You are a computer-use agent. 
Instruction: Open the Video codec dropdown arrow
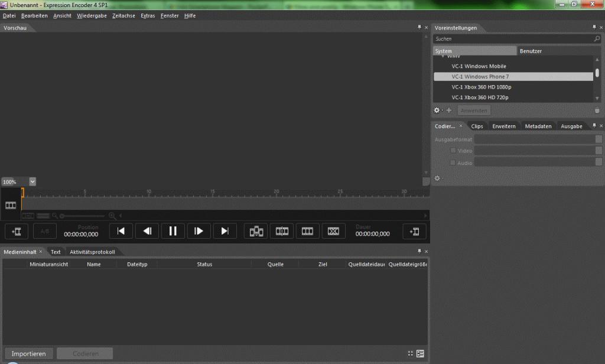tap(599, 151)
